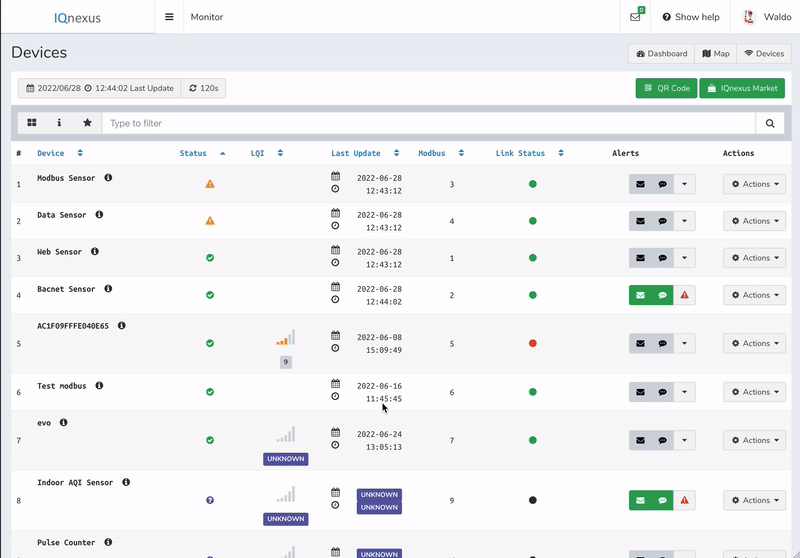Open info icon for evo device
The width and height of the screenshot is (800, 558).
click(63, 422)
